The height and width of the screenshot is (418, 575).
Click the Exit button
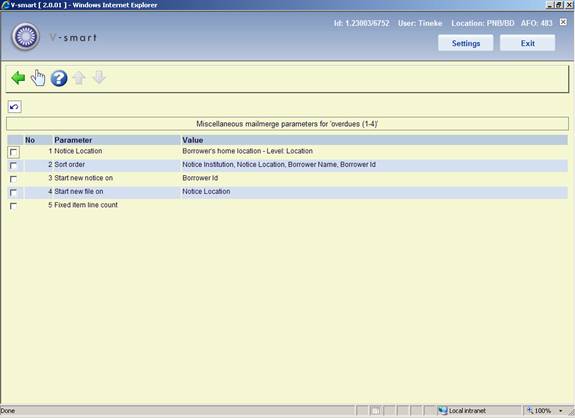[528, 43]
